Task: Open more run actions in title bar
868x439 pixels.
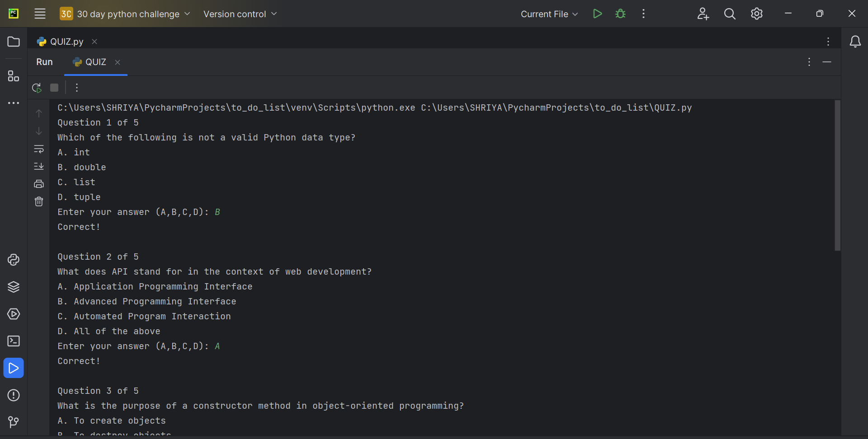Action: click(643, 14)
